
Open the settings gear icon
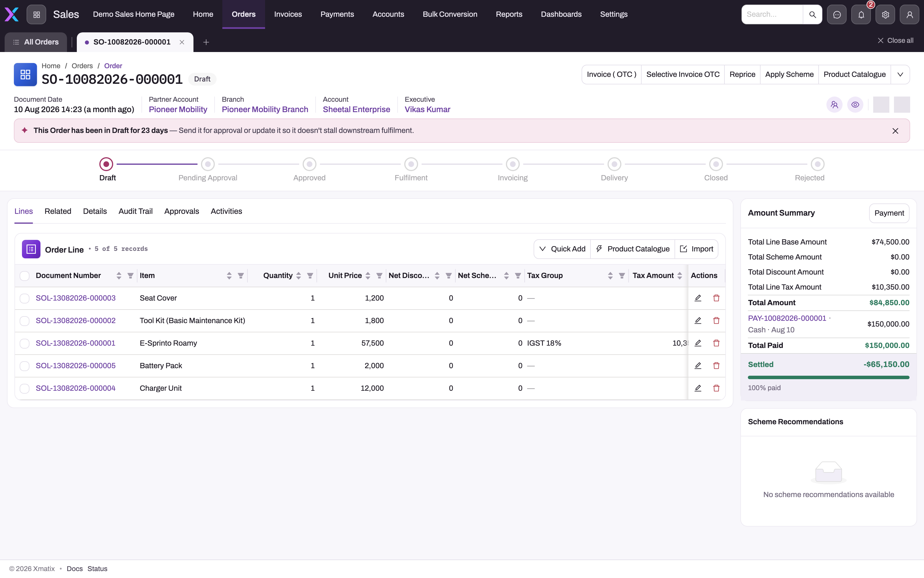pos(885,14)
